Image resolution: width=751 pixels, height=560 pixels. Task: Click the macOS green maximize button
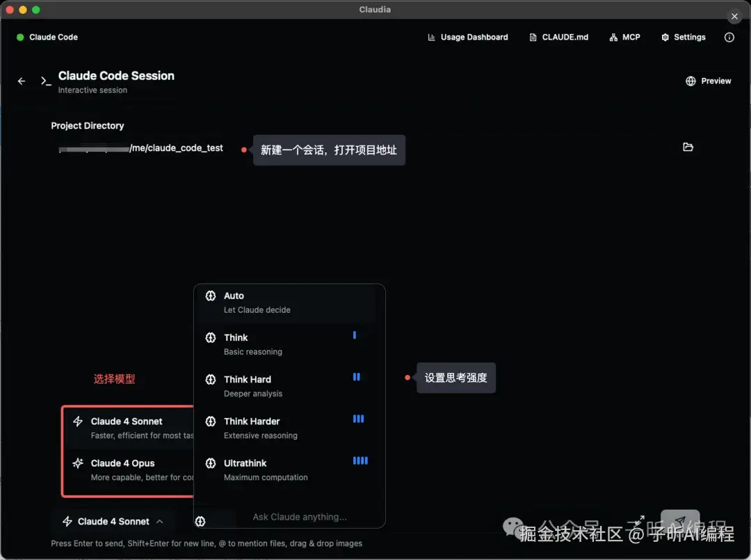[36, 10]
